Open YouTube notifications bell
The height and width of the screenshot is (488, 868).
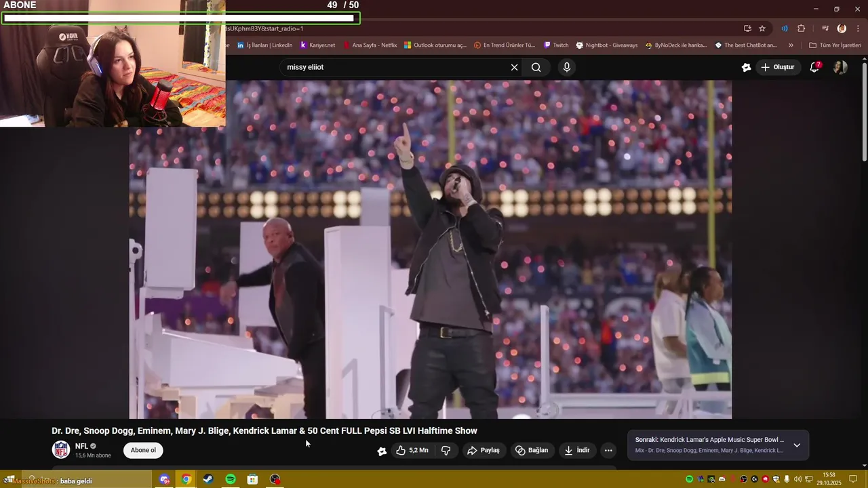815,67
